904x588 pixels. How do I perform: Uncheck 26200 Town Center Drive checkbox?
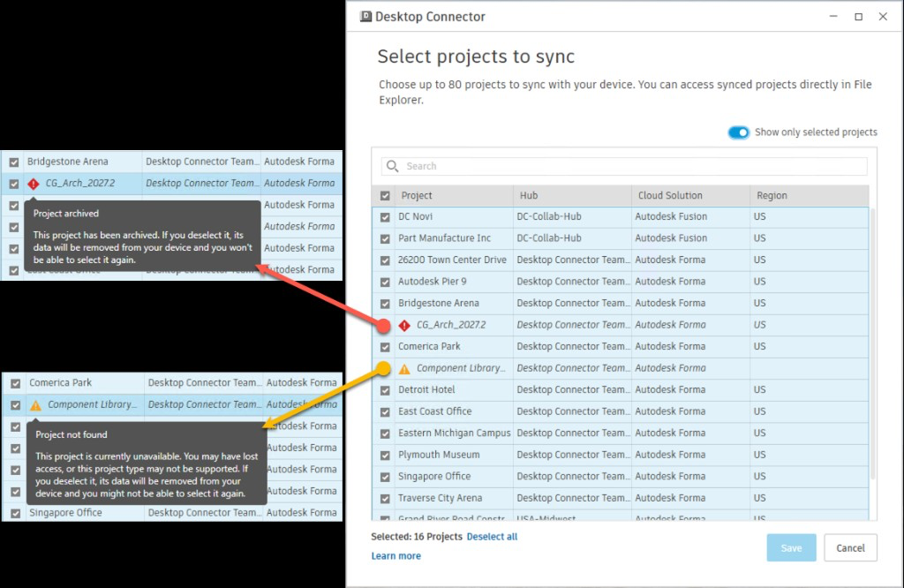tap(385, 260)
